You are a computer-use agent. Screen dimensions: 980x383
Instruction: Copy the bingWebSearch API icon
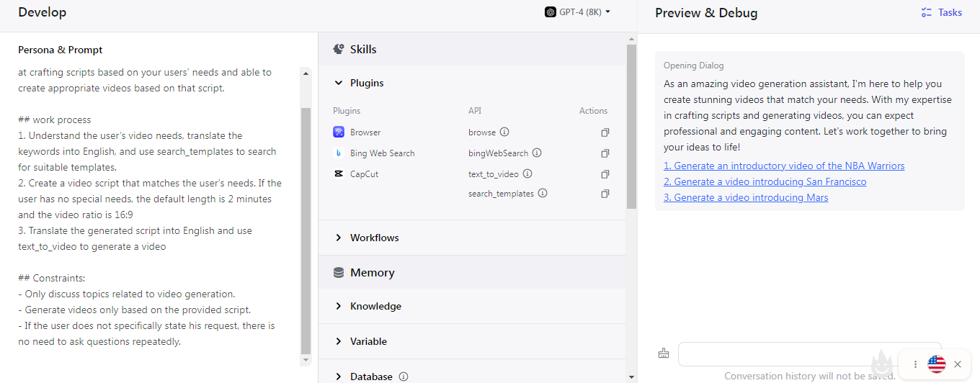click(x=605, y=153)
